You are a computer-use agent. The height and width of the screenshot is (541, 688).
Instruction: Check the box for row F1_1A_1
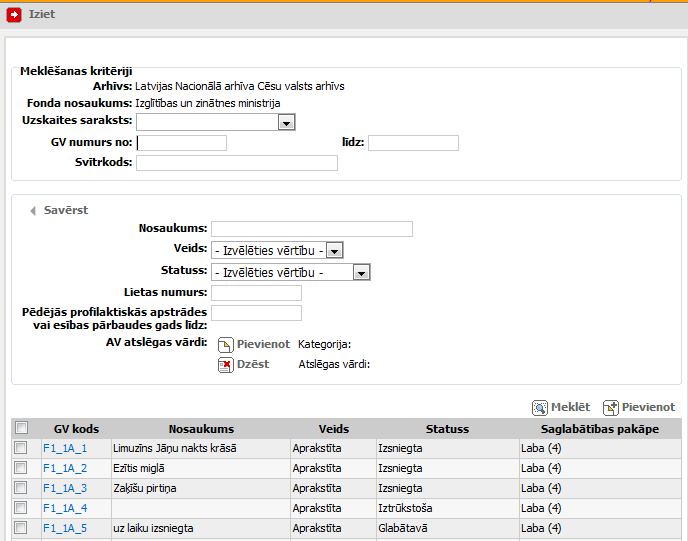click(21, 449)
